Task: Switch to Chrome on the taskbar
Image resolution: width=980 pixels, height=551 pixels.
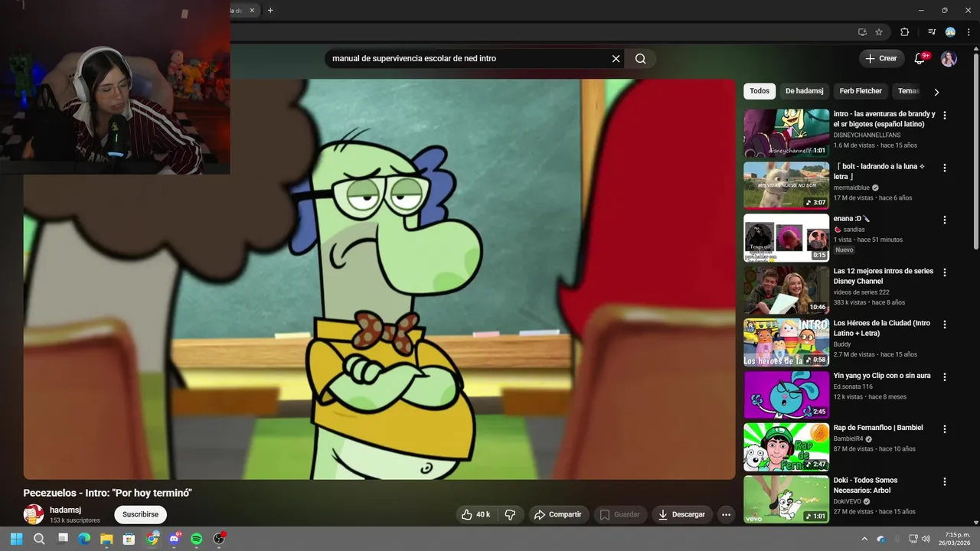Action: [152, 539]
